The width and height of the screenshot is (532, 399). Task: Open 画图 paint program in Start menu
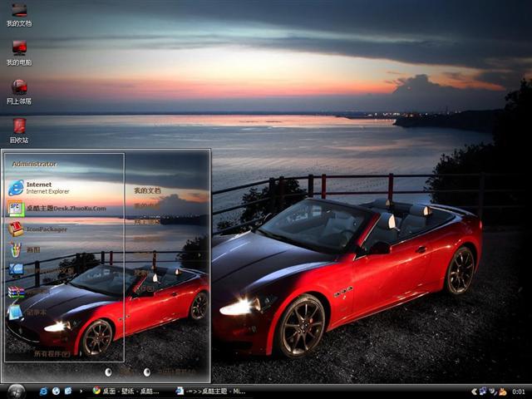(x=33, y=249)
